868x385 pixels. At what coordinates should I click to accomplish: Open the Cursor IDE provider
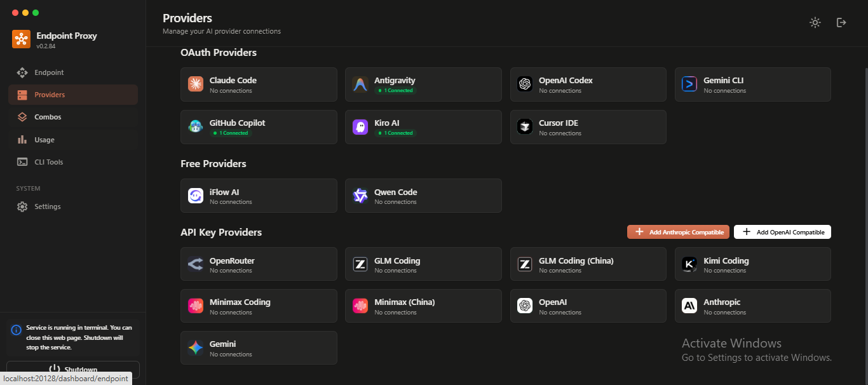(x=588, y=126)
